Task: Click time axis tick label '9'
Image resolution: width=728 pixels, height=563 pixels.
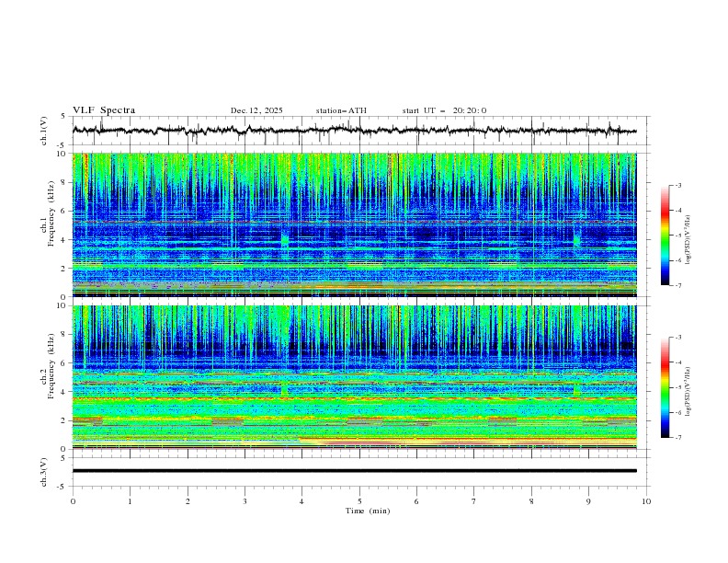Action: pyautogui.click(x=588, y=501)
